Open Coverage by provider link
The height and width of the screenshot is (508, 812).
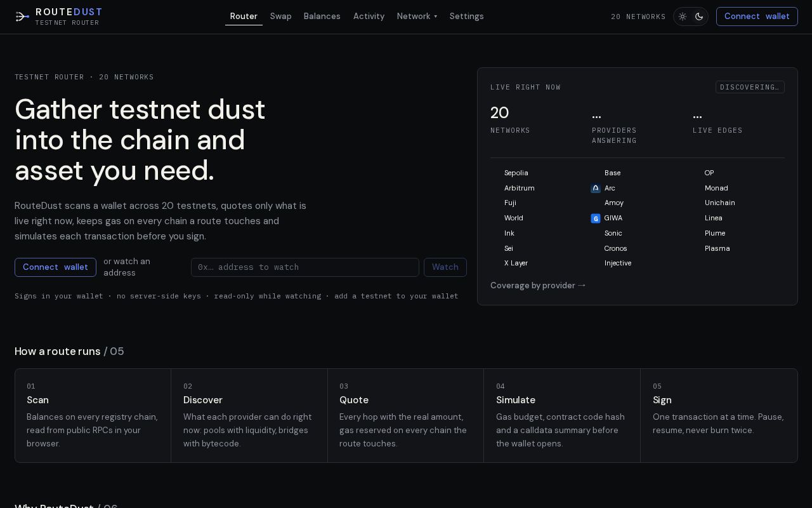click(x=538, y=286)
